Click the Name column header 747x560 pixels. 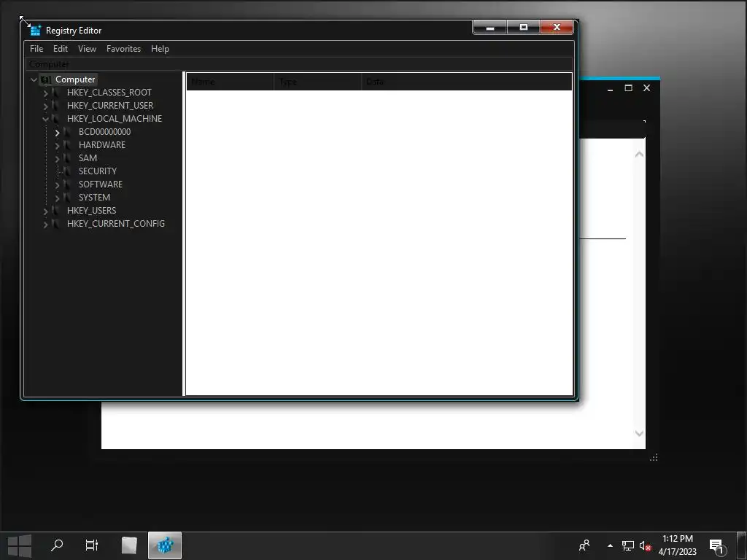coord(231,82)
